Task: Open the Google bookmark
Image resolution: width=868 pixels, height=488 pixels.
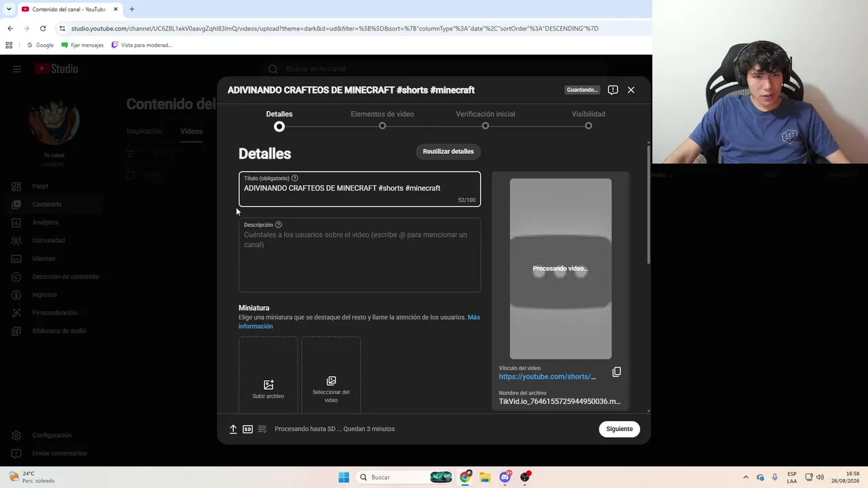Action: click(x=40, y=45)
